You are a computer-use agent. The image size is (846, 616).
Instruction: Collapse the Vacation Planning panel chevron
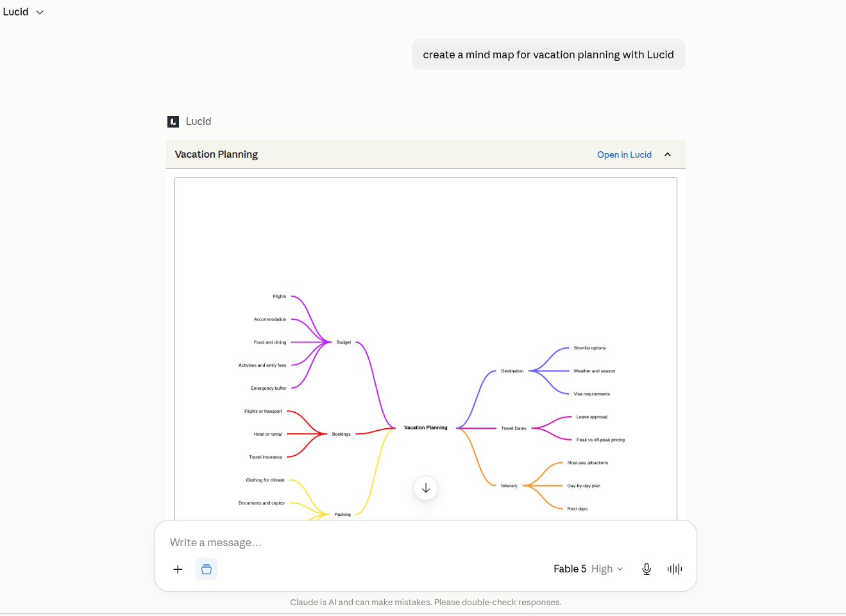(668, 154)
